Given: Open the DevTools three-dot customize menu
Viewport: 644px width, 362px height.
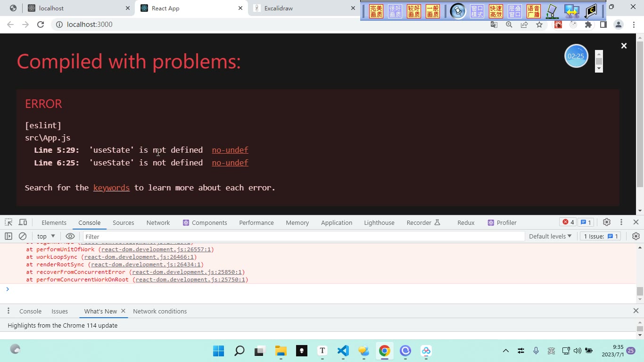Looking at the screenshot, I should tap(621, 222).
